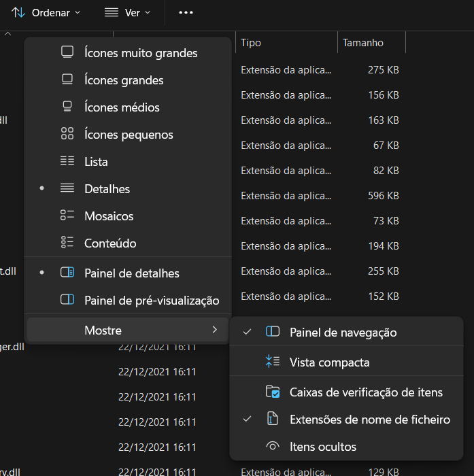Open the Ver dropdown
This screenshot has height=476, width=474.
(128, 12)
